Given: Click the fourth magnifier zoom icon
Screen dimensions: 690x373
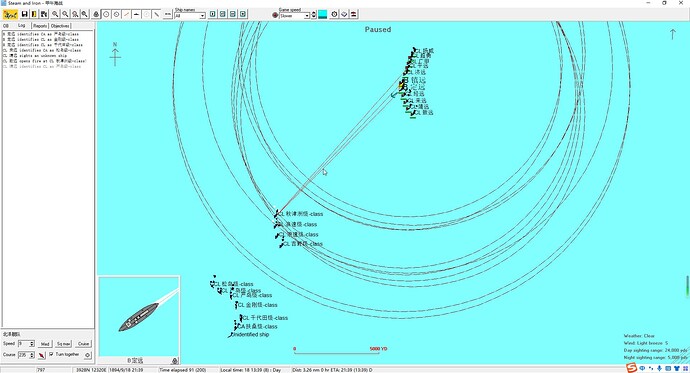Looking at the screenshot, I should tap(84, 15).
